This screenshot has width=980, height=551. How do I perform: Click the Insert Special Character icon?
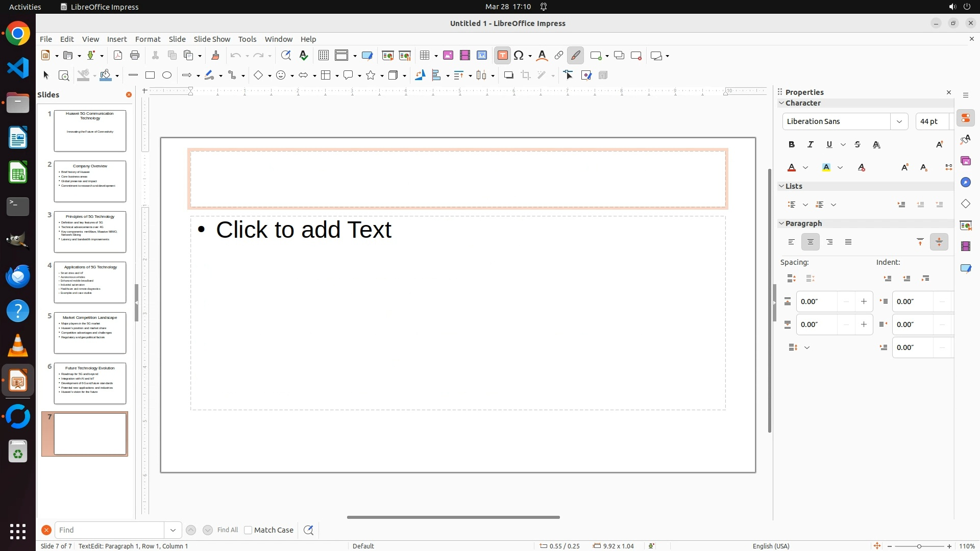tap(519, 56)
